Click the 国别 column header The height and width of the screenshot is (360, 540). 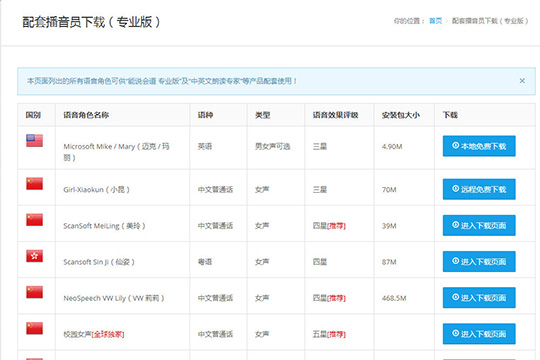coord(33,115)
